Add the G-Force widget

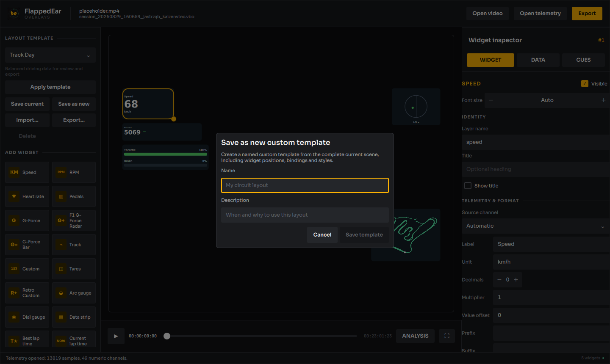point(27,221)
